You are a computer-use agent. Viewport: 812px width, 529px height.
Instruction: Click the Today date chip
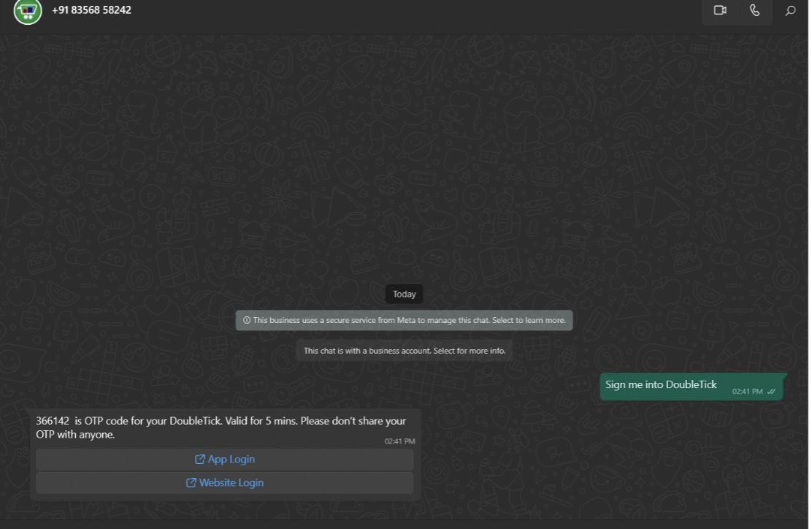click(404, 294)
